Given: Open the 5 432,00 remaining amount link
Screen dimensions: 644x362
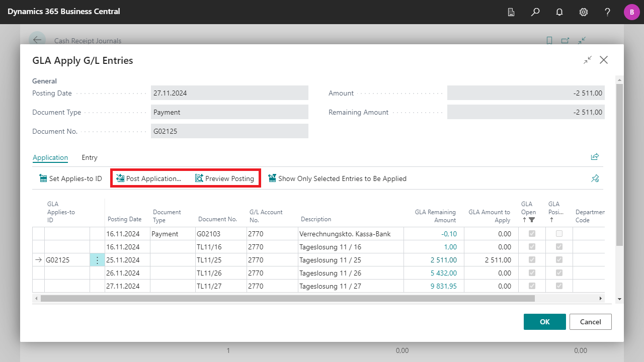Looking at the screenshot, I should 443,273.
